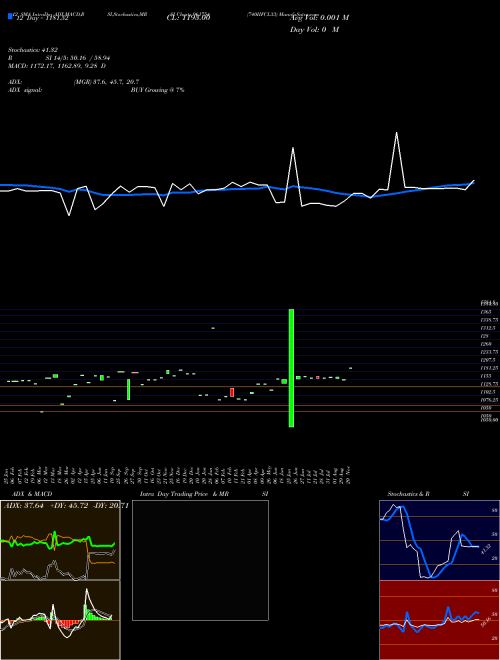The height and width of the screenshot is (660, 500).
Task: Select the '12 Day = 1181.32' moving average text
Action: point(41,18)
